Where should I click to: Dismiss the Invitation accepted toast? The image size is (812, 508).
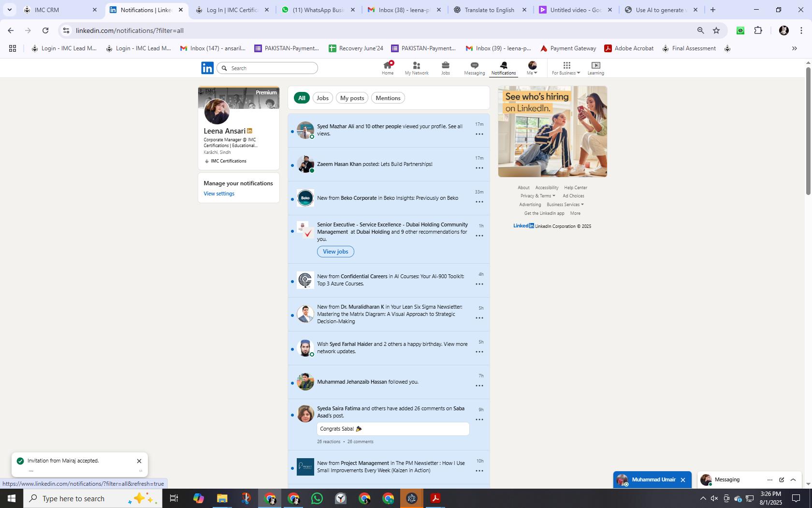[139, 461]
